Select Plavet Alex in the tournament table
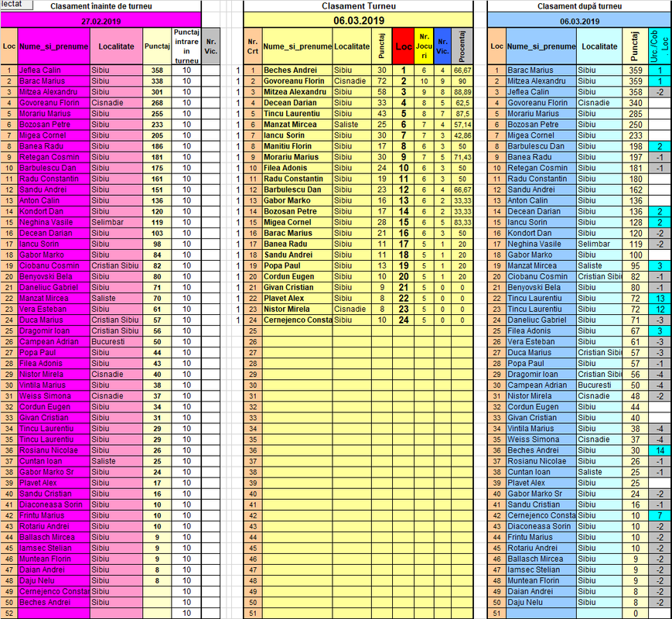Viewport: 672px width, 619px height. 297,299
